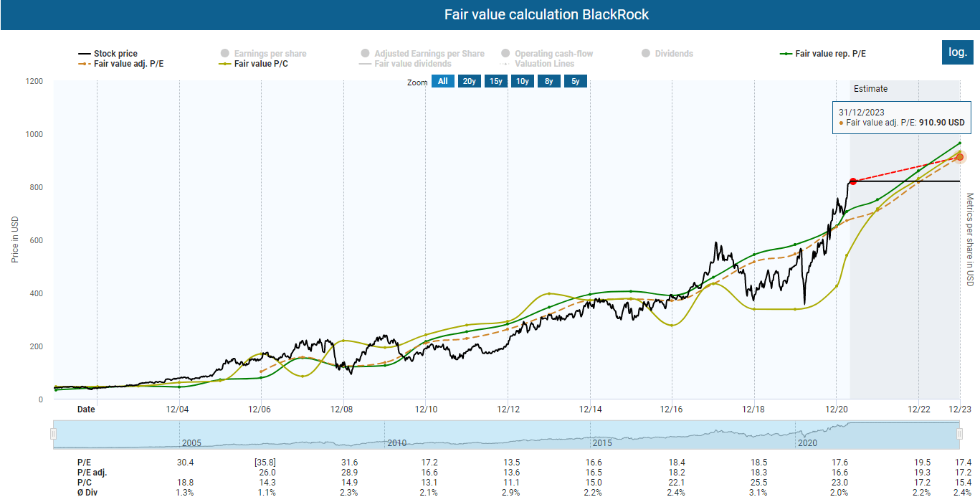Toggle Fair value dividends legend item
Screen dimensions: 980x502
[406, 64]
